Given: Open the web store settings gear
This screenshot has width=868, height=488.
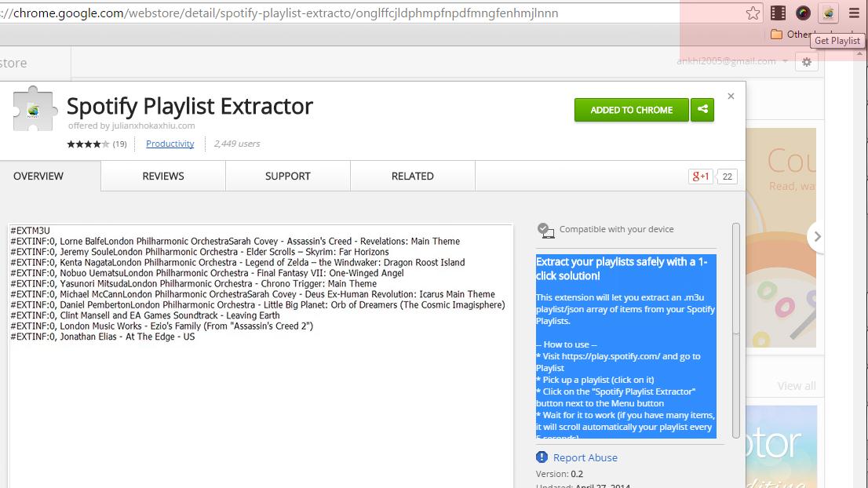Looking at the screenshot, I should click(x=807, y=62).
